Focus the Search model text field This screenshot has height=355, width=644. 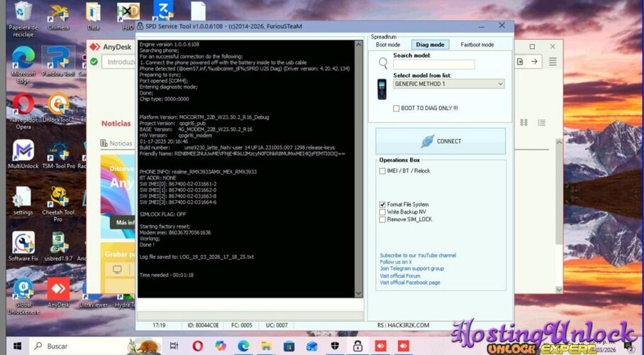click(x=433, y=65)
